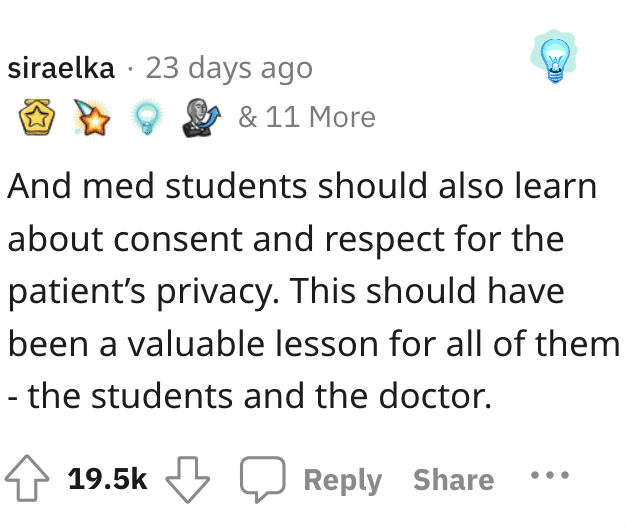Click the shooting star award icon
626x528 pixels.
[91, 117]
